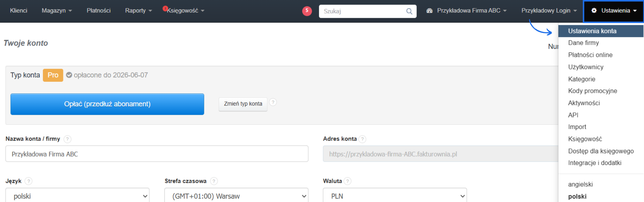Open the Język language dropdown
Screen dimensions: 644x202
(77, 196)
